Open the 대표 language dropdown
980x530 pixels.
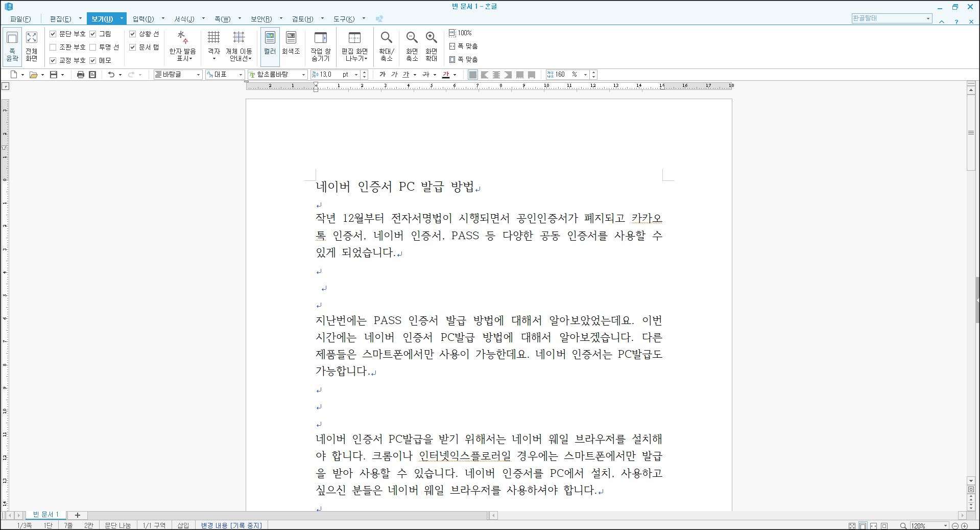tap(241, 75)
